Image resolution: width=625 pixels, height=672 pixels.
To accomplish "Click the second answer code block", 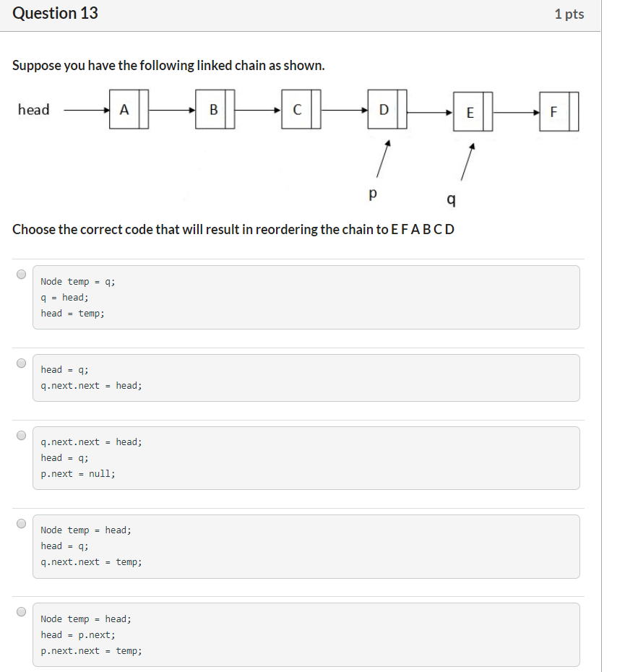I will point(306,377).
